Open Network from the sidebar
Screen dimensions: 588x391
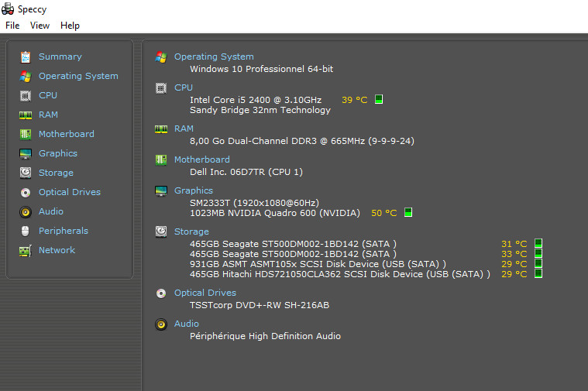[57, 250]
